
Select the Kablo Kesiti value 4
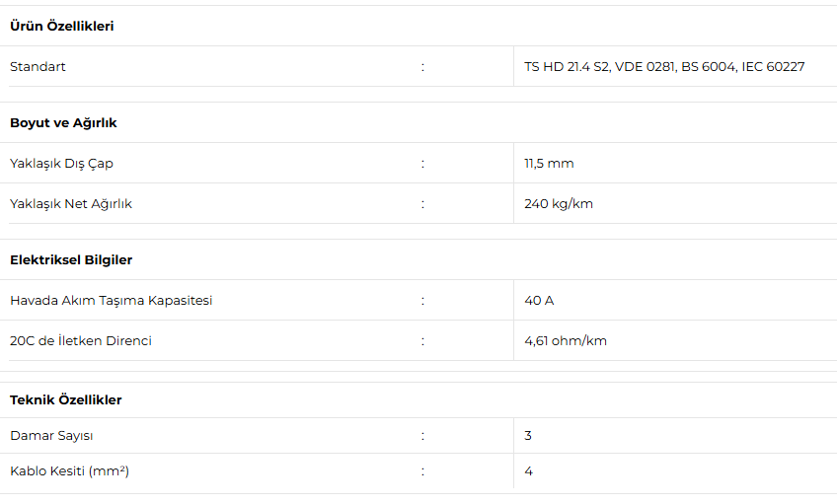528,471
